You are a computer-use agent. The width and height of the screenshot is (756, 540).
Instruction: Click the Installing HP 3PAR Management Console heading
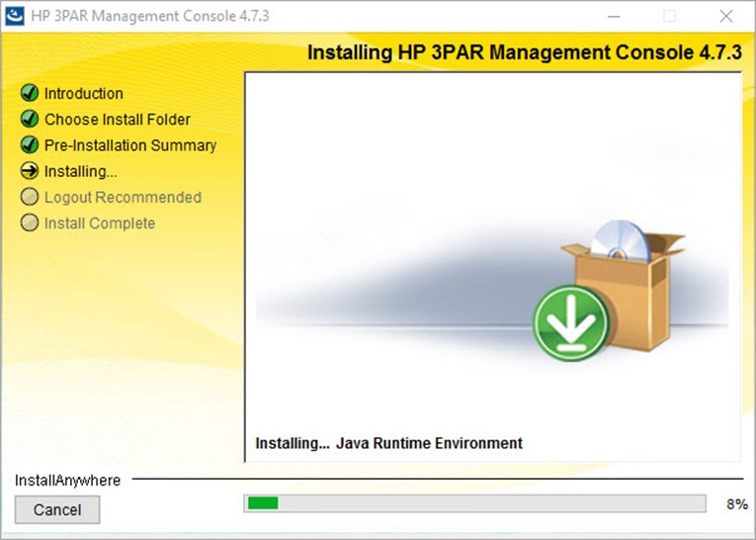coord(525,52)
